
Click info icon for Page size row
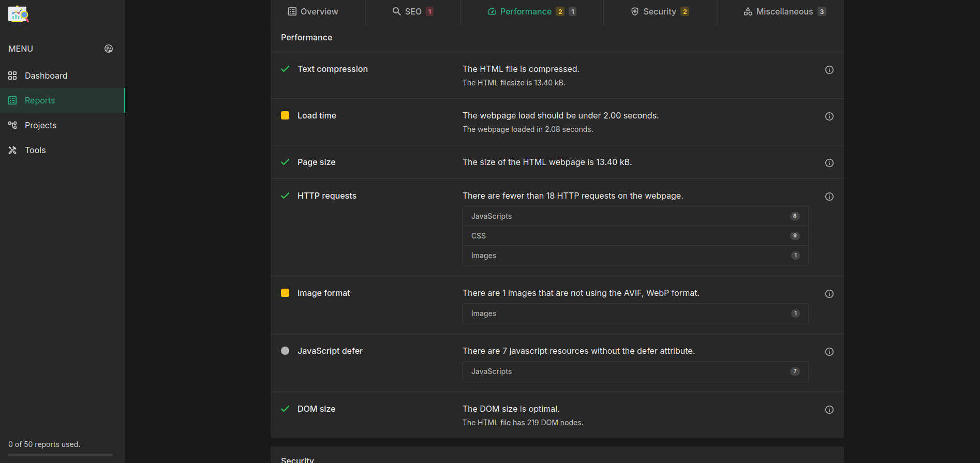pyautogui.click(x=829, y=163)
